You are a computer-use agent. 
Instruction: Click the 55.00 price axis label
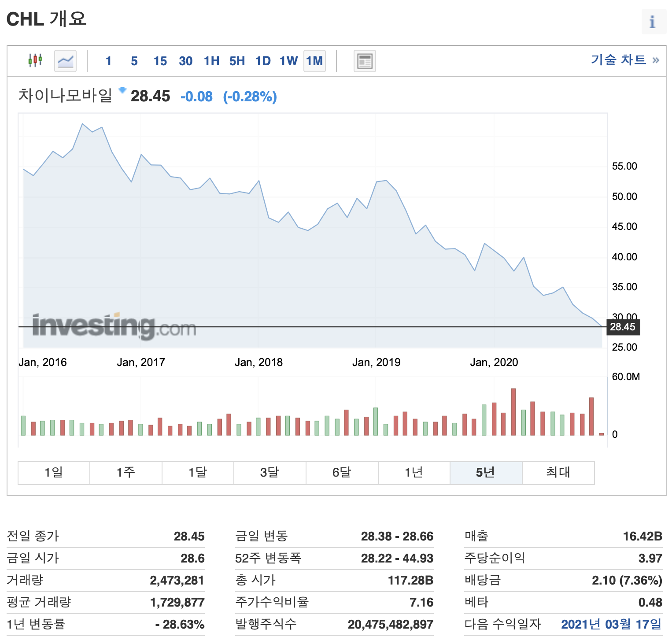tap(624, 167)
